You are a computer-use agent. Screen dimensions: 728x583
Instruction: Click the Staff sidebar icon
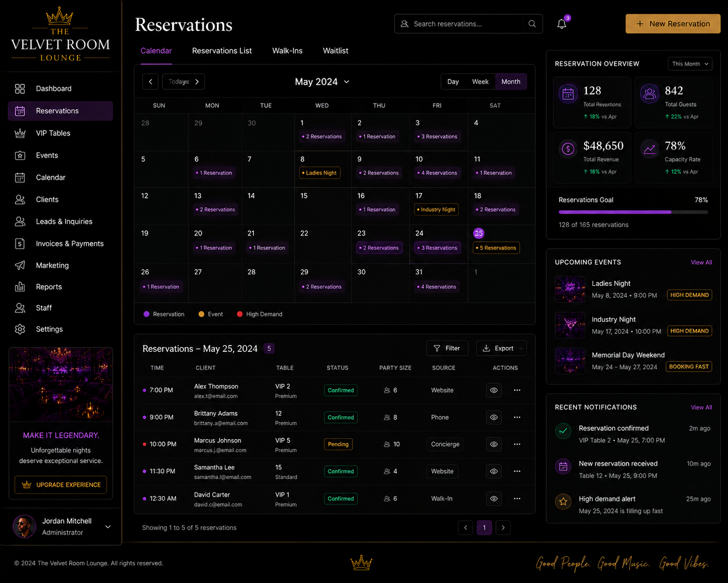[x=20, y=308]
